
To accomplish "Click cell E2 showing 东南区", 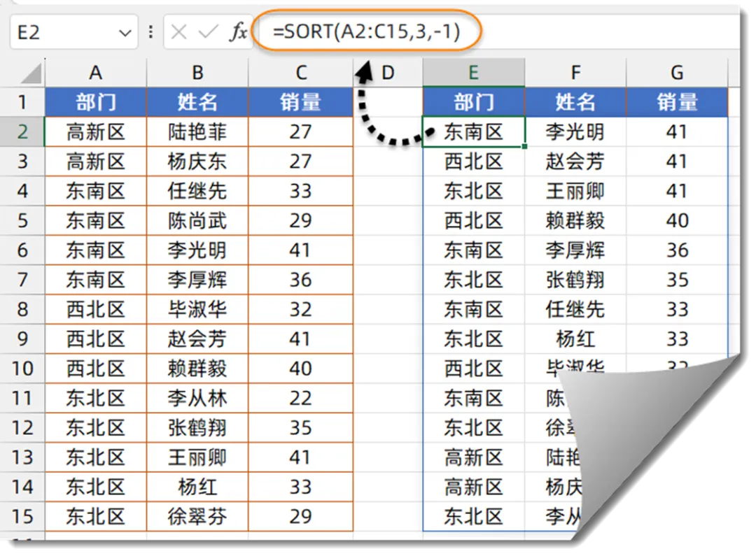I will [474, 131].
